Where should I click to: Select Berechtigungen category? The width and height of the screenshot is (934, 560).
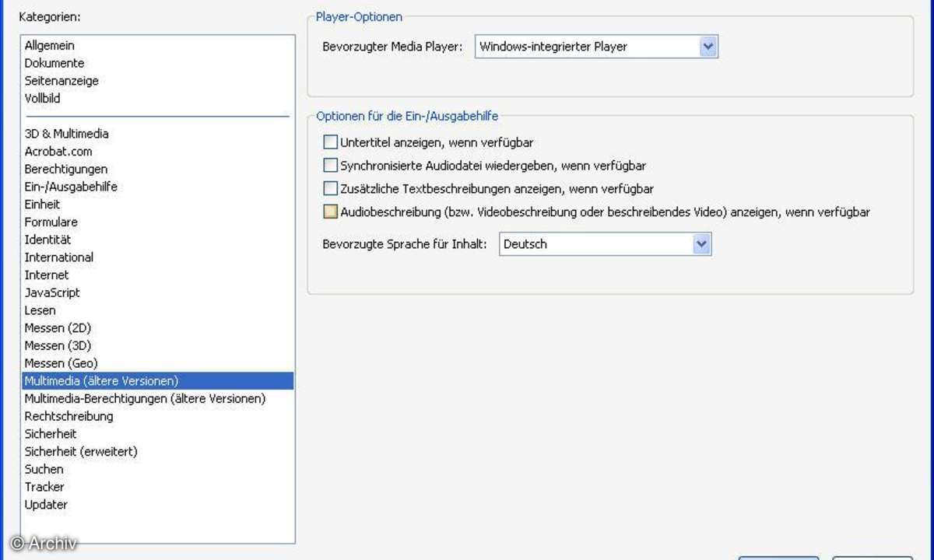(66, 169)
